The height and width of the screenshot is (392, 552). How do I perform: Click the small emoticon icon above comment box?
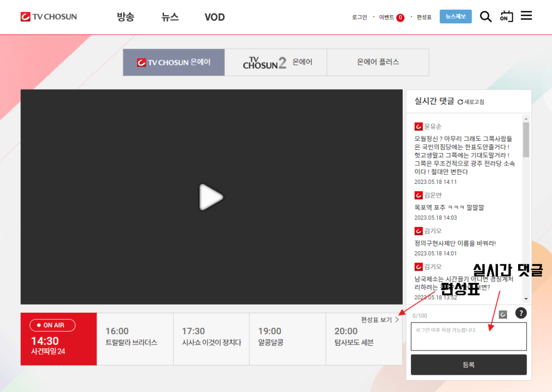(503, 314)
